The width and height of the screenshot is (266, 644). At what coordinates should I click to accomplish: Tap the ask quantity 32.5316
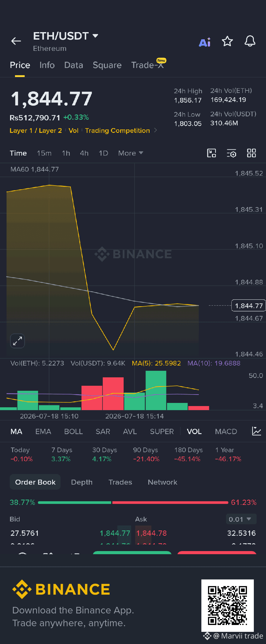point(241,533)
